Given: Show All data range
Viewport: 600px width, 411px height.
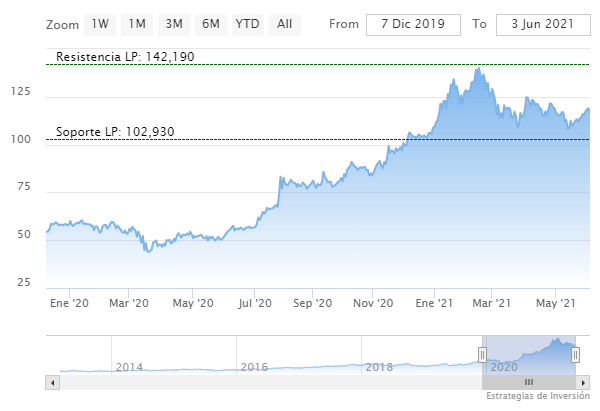Looking at the screenshot, I should [x=285, y=23].
